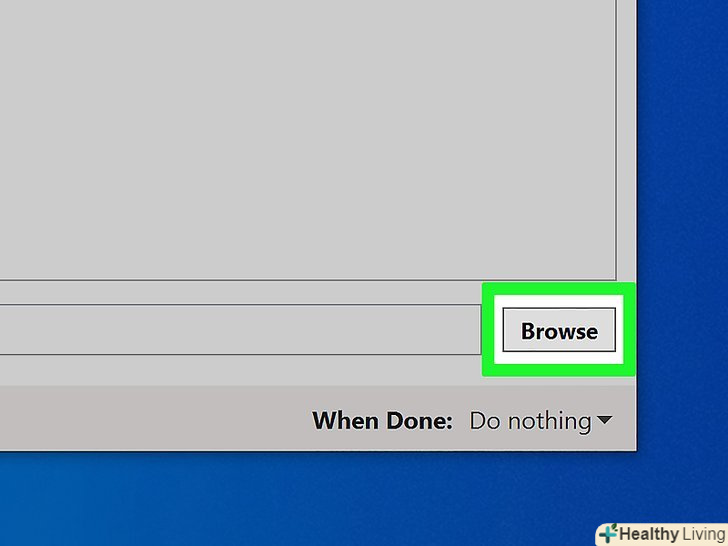This screenshot has height=546, width=728.
Task: Open the When Done dropdown arrow
Action: pos(604,420)
